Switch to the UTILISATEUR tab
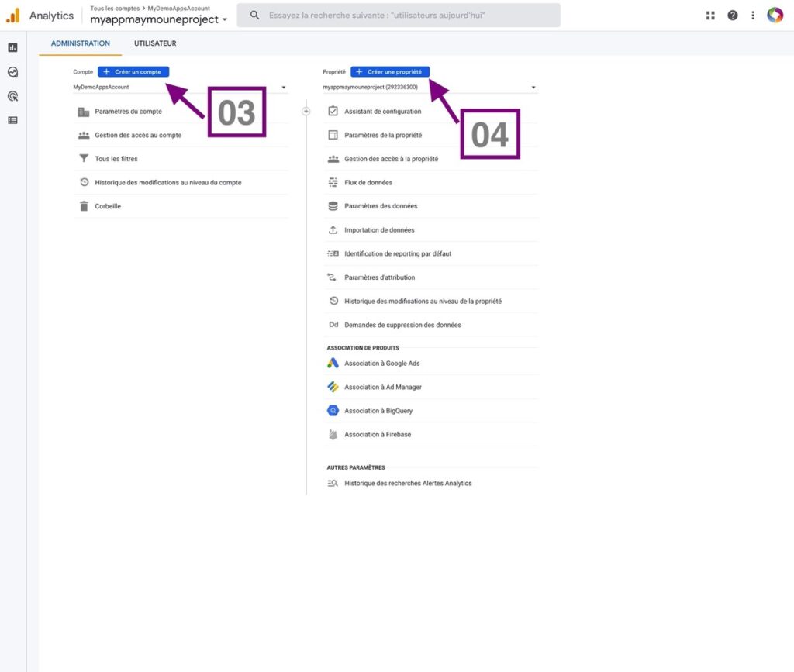This screenshot has width=794, height=672. click(155, 43)
